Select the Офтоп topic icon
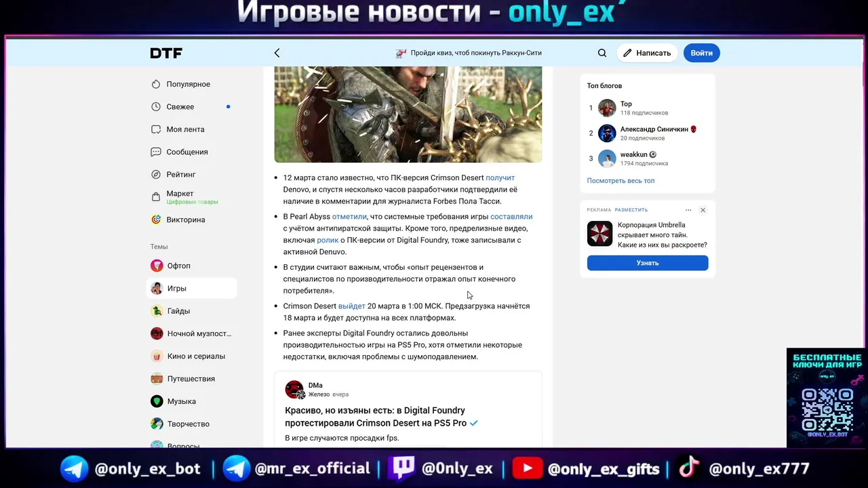Image resolution: width=868 pixels, height=488 pixels. (157, 266)
